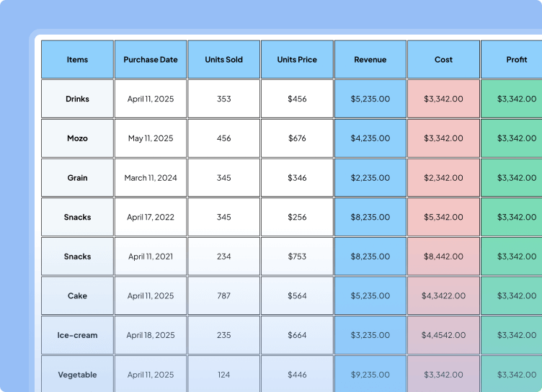
Task: Select the Drinks item cell
Action: tap(77, 99)
